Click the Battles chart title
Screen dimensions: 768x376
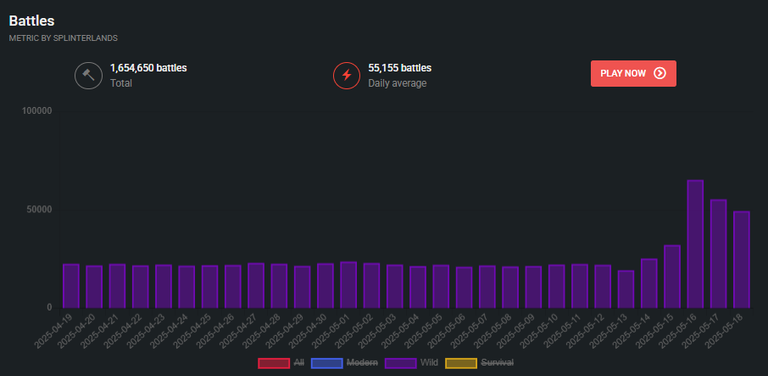pos(31,21)
